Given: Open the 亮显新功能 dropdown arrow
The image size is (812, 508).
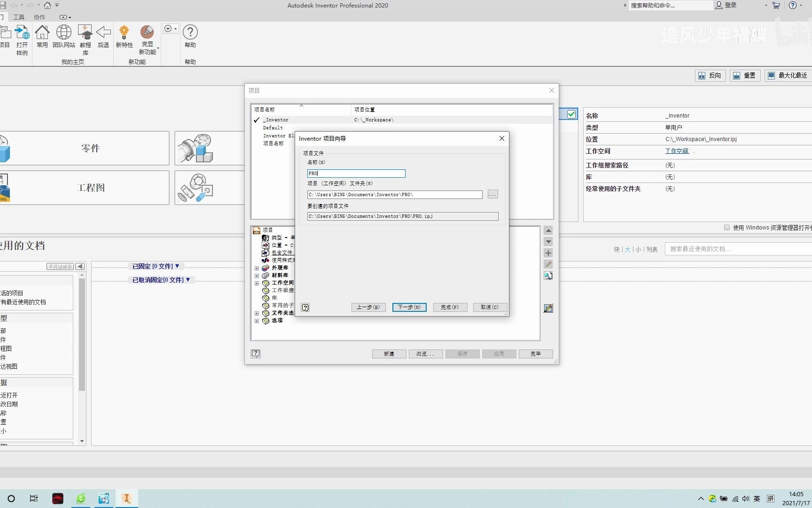Looking at the screenshot, I should (x=158, y=48).
